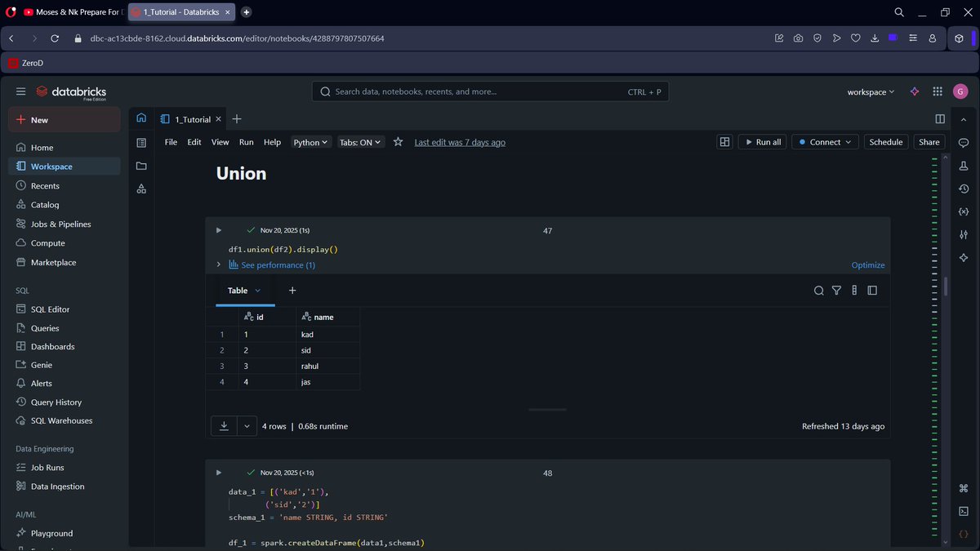Toggle the Connect compute status indicator

[824, 141]
